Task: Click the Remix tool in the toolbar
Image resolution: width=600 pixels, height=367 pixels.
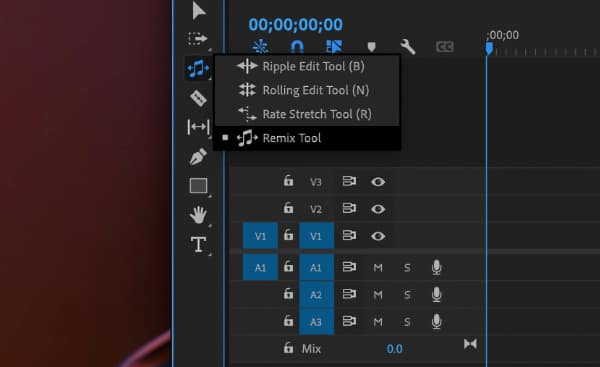Action: click(198, 69)
